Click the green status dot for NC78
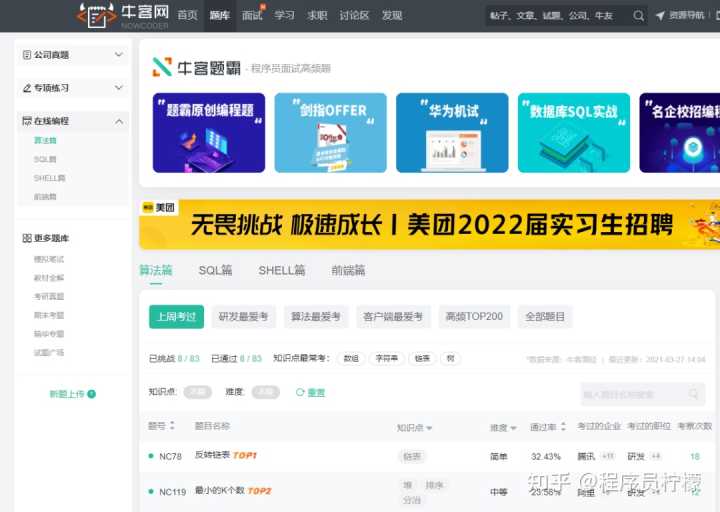This screenshot has width=720, height=512. click(151, 456)
